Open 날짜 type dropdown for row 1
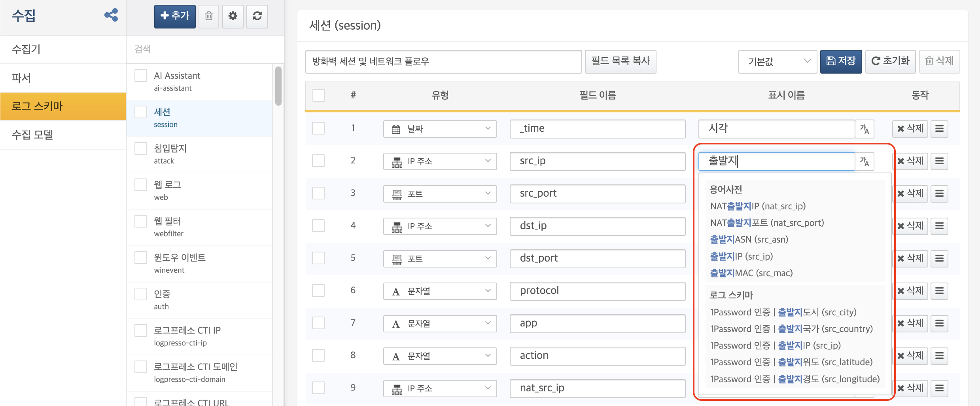Viewport: 980px width, 406px height. pos(440,129)
